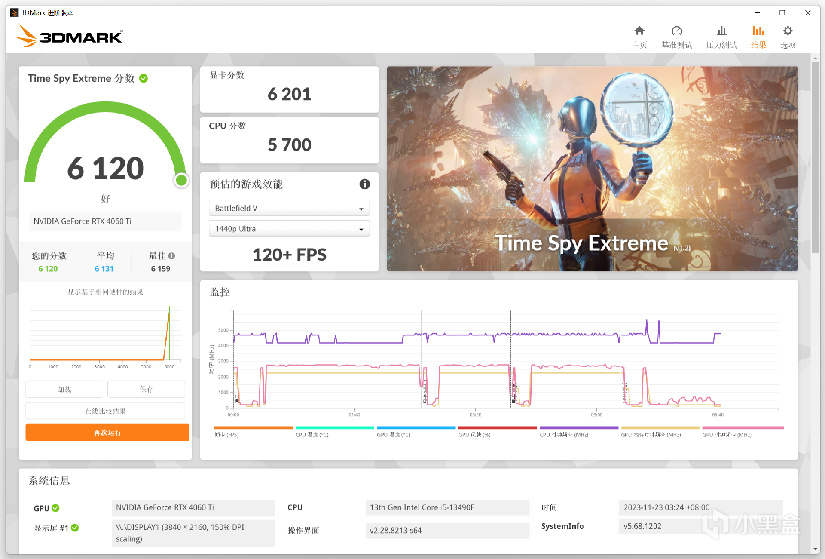Click the graphics score 6 201
This screenshot has height=559, width=825.
point(289,94)
